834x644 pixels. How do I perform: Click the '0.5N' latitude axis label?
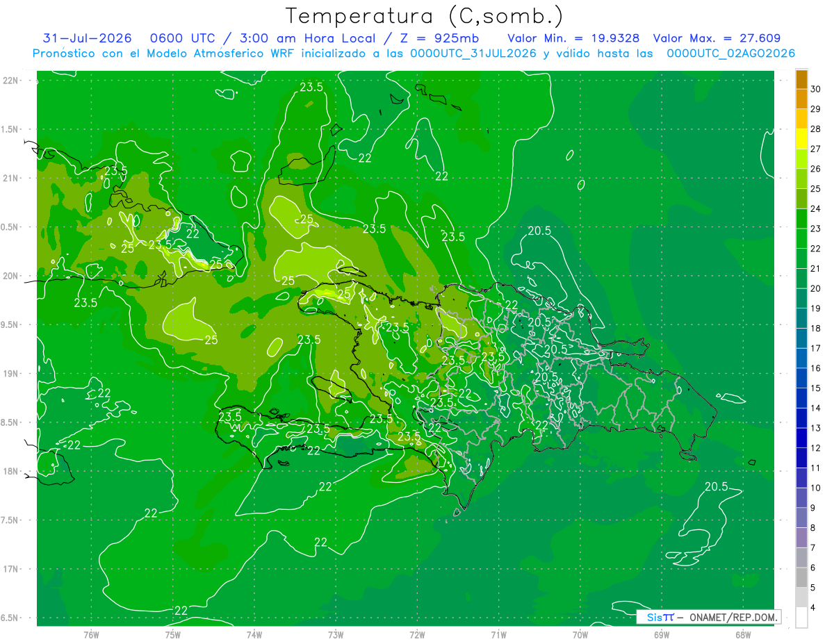coord(10,227)
